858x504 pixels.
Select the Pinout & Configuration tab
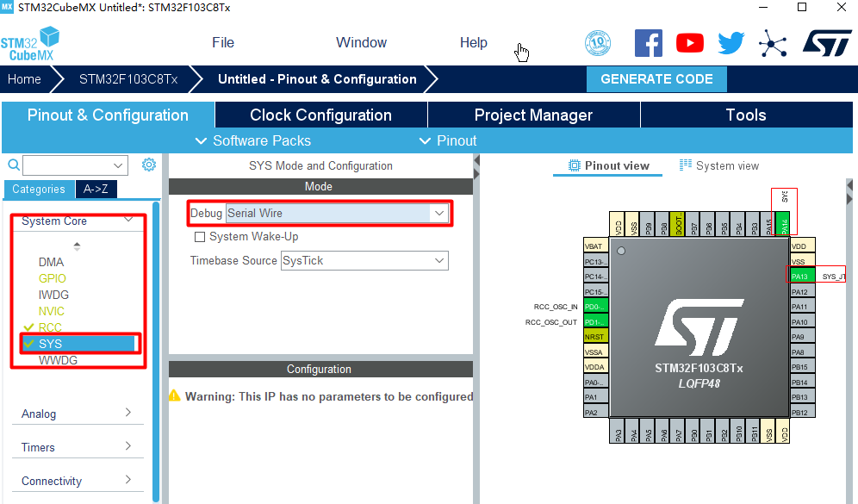[108, 115]
